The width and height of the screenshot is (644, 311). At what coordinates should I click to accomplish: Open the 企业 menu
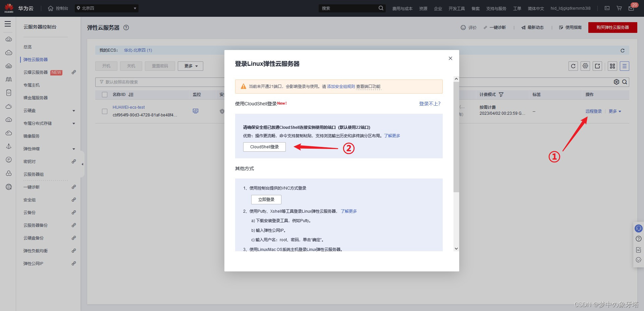[438, 8]
